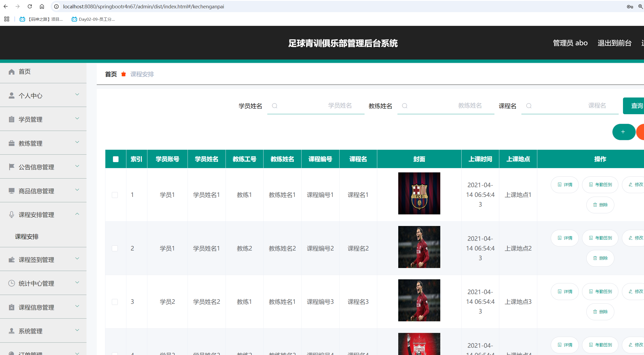
Task: Click the Barcelona cover thumbnail in row 1
Action: pyautogui.click(x=419, y=193)
